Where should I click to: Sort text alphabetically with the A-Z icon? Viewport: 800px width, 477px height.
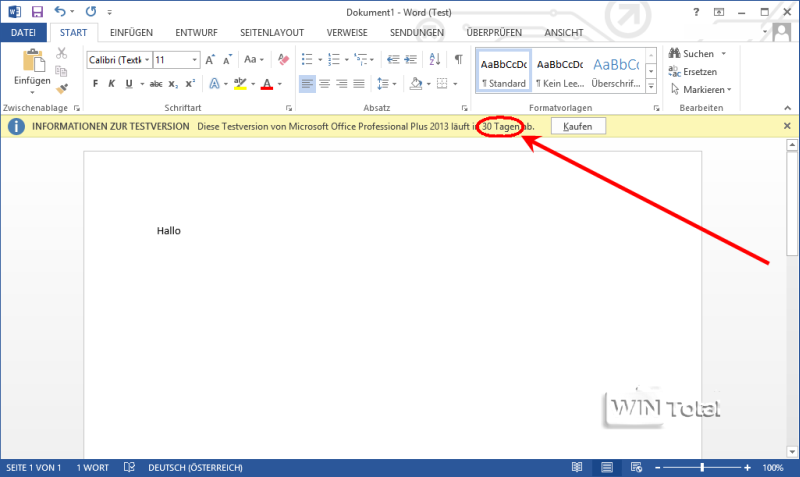tap(435, 60)
